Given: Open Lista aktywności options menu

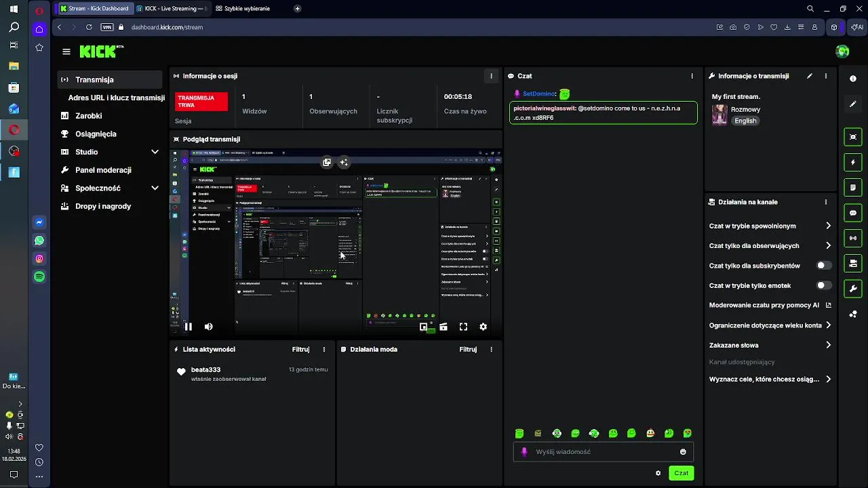Looking at the screenshot, I should [324, 350].
